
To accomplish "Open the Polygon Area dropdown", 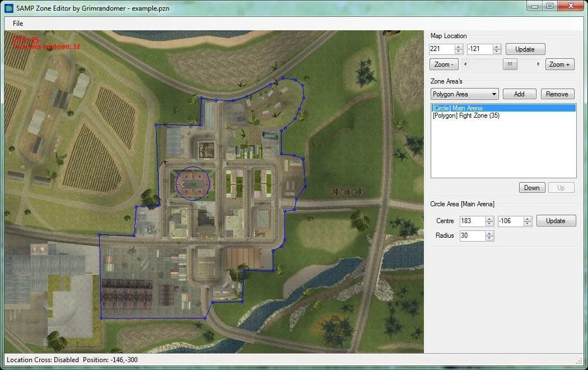I will click(x=464, y=94).
